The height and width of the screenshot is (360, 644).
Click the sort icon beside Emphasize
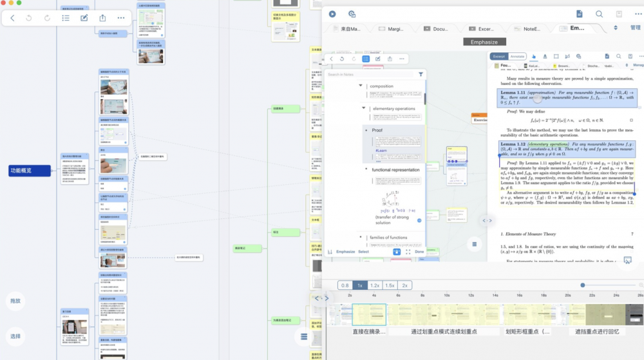[x=330, y=252]
